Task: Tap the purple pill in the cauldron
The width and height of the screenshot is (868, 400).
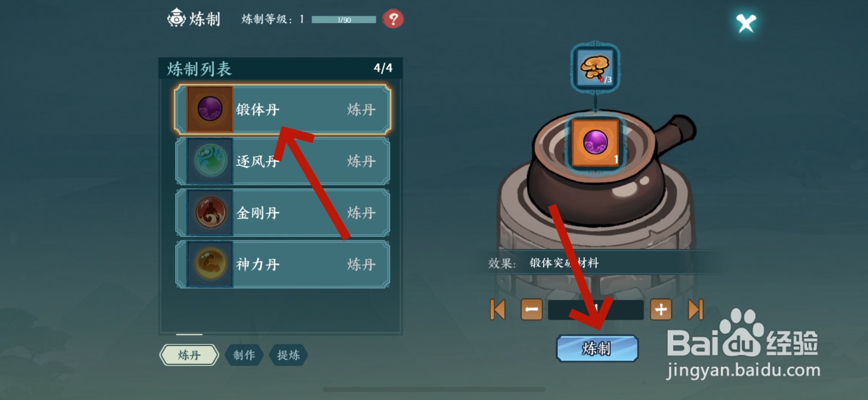Action: pos(595,143)
